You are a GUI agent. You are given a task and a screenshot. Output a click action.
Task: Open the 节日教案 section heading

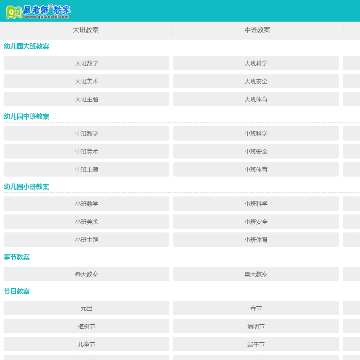tap(17, 291)
